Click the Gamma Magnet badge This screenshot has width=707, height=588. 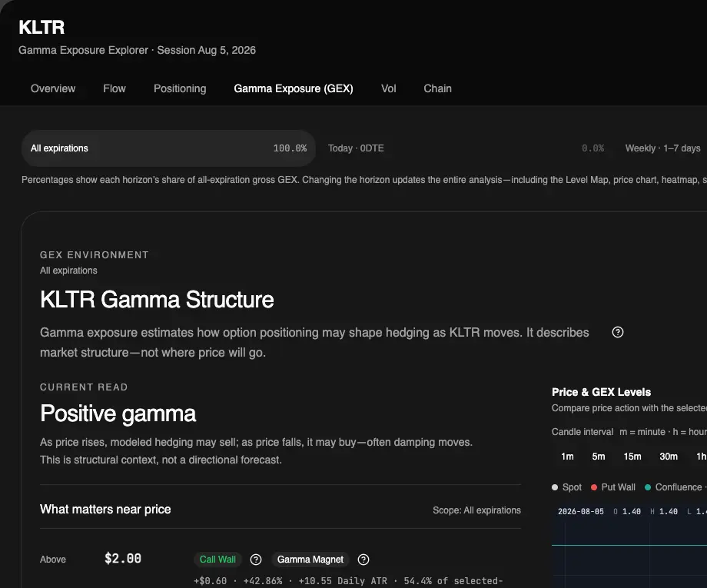pyautogui.click(x=310, y=560)
